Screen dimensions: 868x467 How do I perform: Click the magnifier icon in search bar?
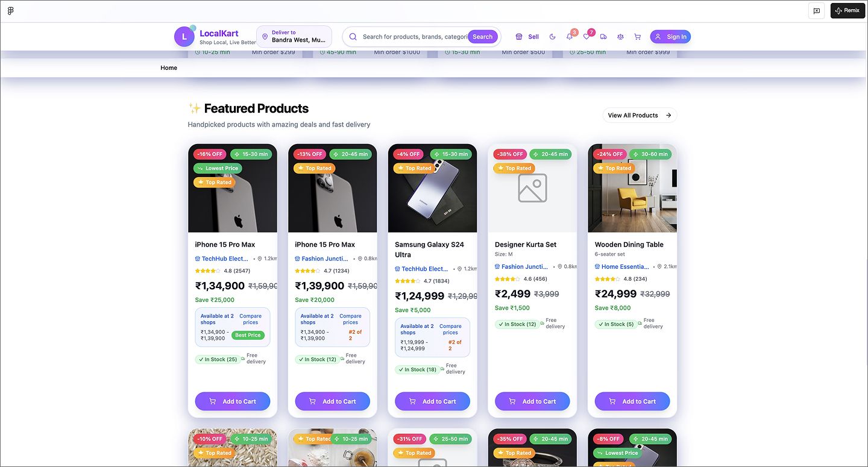click(353, 37)
